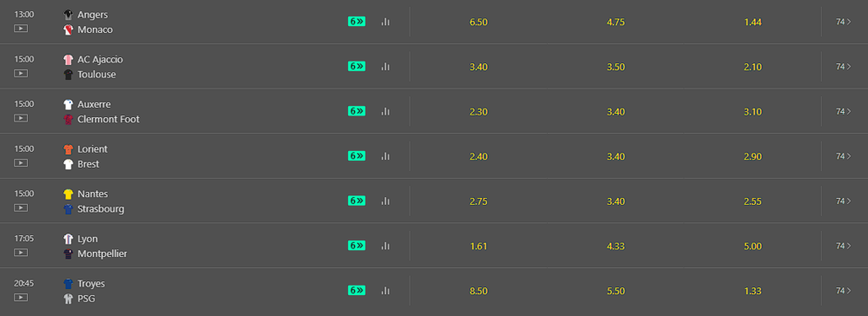Open the Strasbourg team name link
The height and width of the screenshot is (316, 868).
(x=101, y=209)
